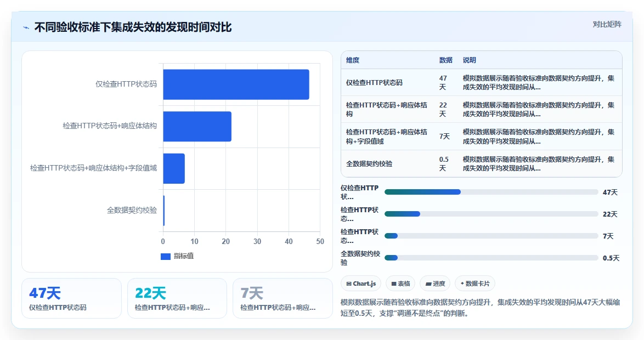The height and width of the screenshot is (340, 644).
Task: Select the 数据卡片 tag chip
Action: (475, 284)
